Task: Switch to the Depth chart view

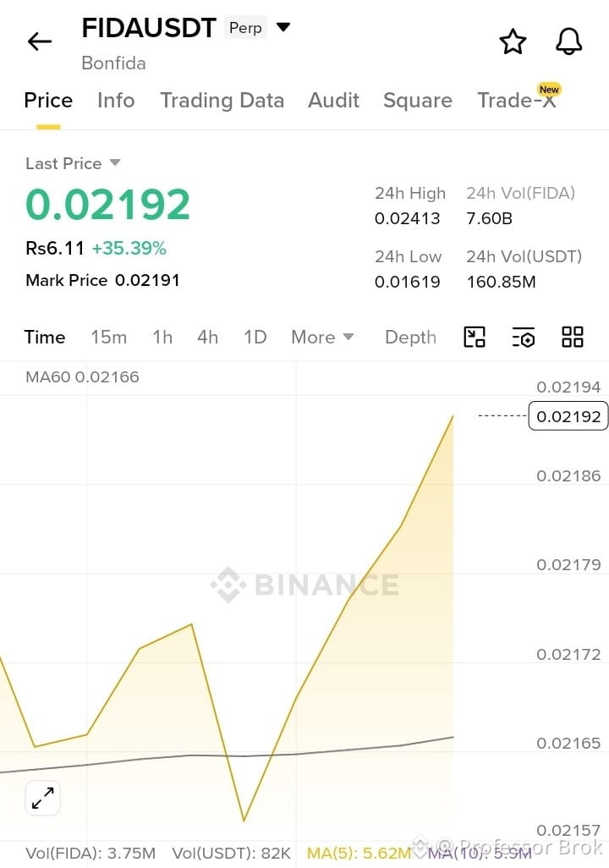Action: click(x=410, y=337)
